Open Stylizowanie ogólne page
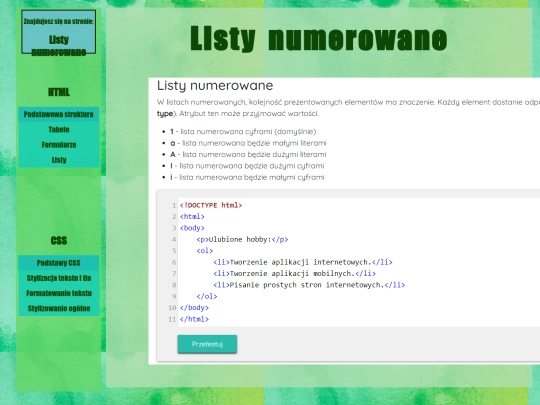 click(59, 308)
